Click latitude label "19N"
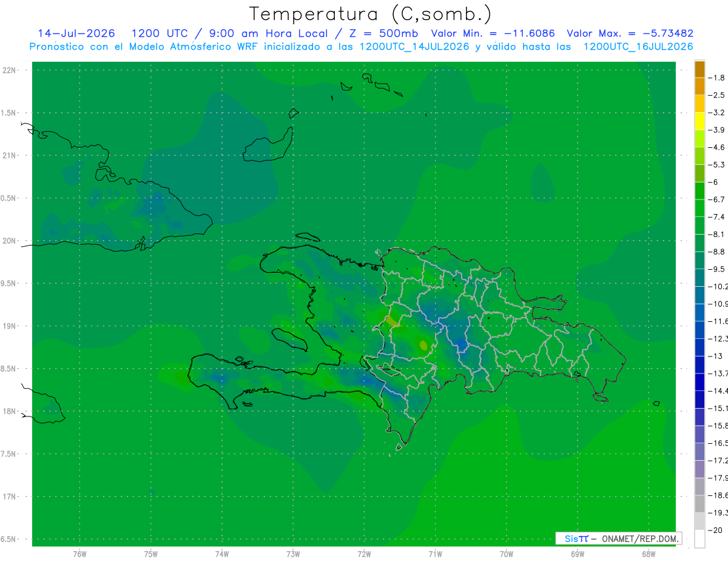Screen dimensions: 728x562 10,326
